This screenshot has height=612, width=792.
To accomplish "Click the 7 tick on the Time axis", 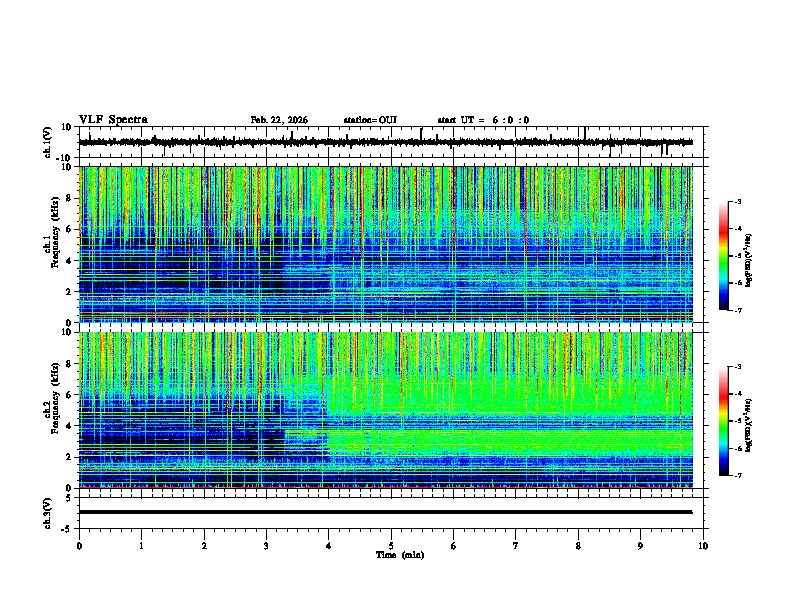I will coord(516,546).
